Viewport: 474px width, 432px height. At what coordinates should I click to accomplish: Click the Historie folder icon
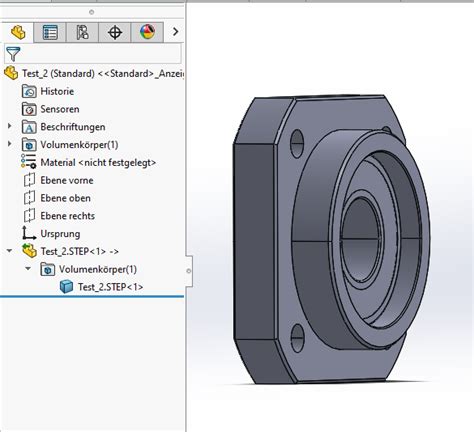click(x=29, y=91)
